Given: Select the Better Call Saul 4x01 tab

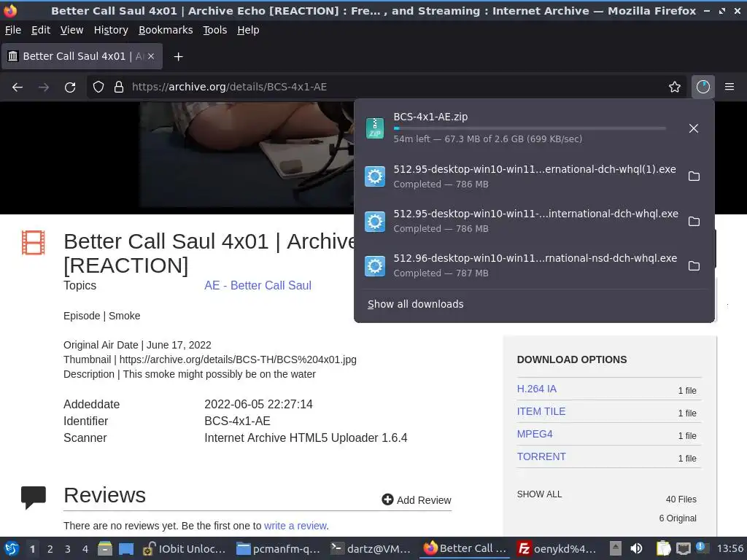Looking at the screenshot, I should [x=82, y=56].
